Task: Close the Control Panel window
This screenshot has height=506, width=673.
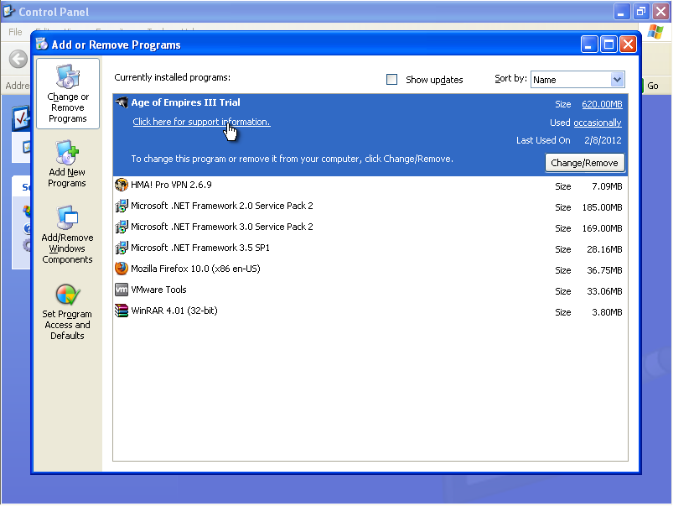Action: [x=661, y=12]
